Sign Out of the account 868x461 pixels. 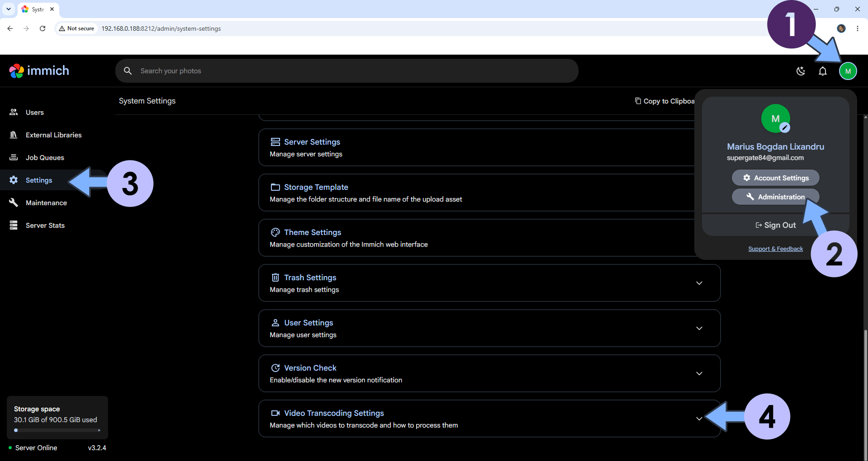(775, 225)
